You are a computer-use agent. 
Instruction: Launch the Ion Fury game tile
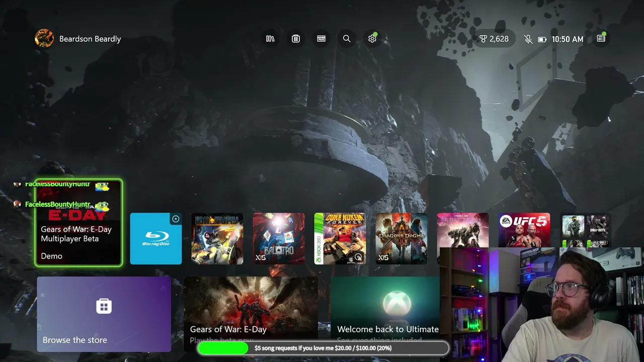coord(217,238)
